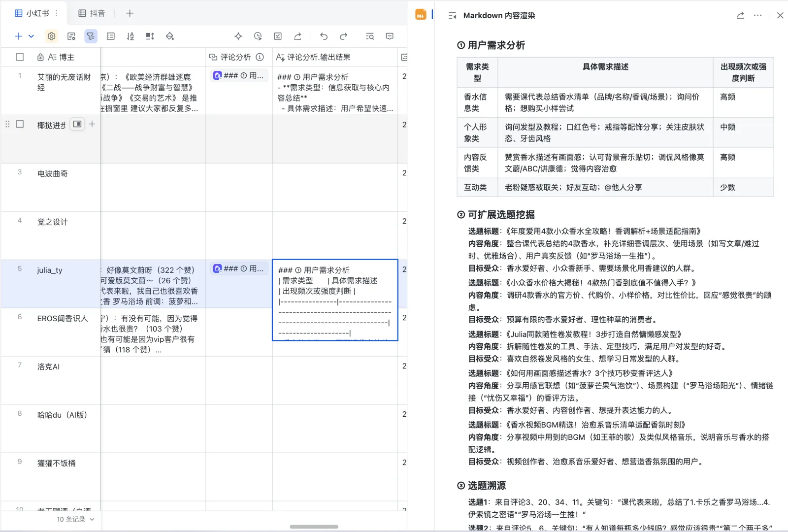Click the horizontal scrollbar under the table
Screen dimensions: 788x532
pyautogui.click(x=314, y=527)
